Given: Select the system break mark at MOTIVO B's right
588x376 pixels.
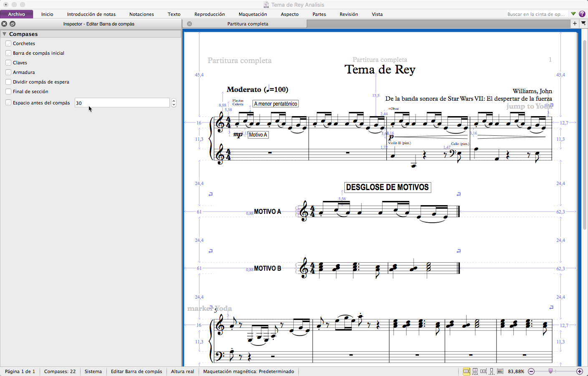Looking at the screenshot, I should tap(459, 251).
